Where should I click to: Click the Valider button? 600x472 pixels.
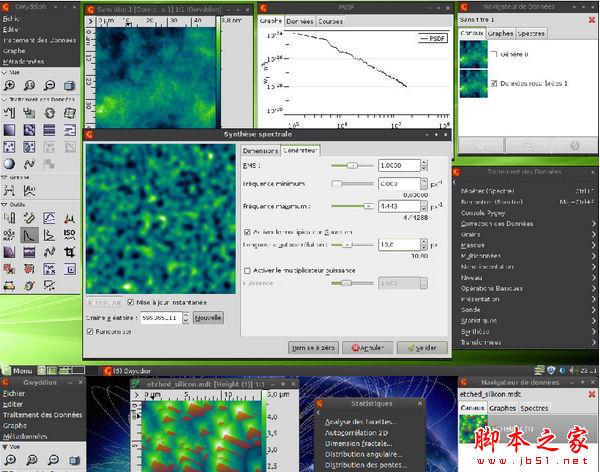[x=422, y=347]
